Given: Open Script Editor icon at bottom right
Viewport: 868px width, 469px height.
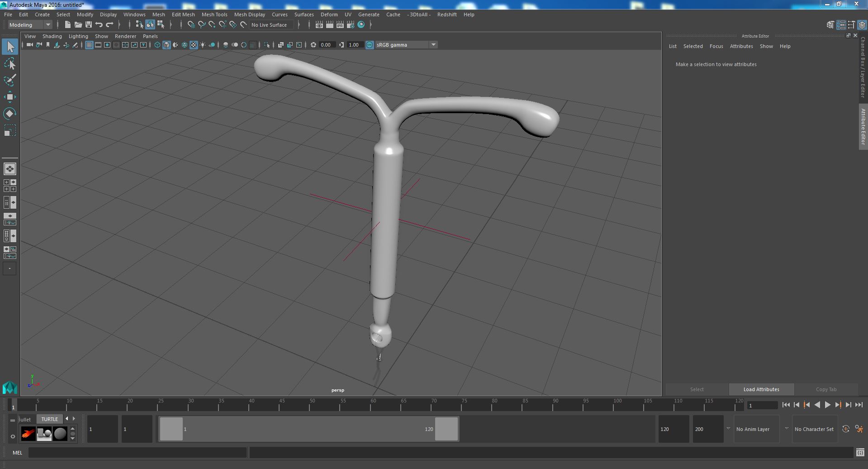Looking at the screenshot, I should (x=860, y=452).
